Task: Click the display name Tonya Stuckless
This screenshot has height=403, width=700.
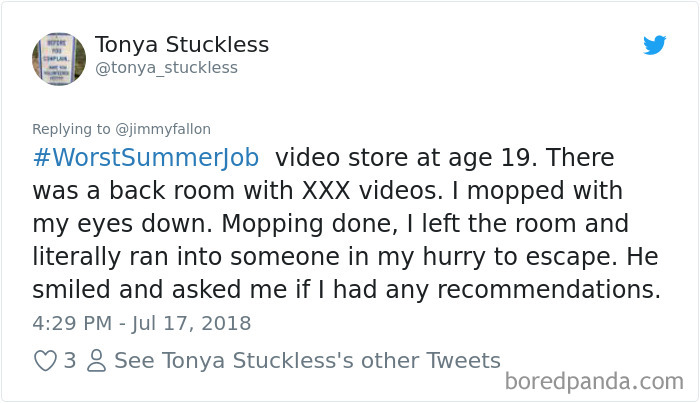Action: (x=181, y=46)
